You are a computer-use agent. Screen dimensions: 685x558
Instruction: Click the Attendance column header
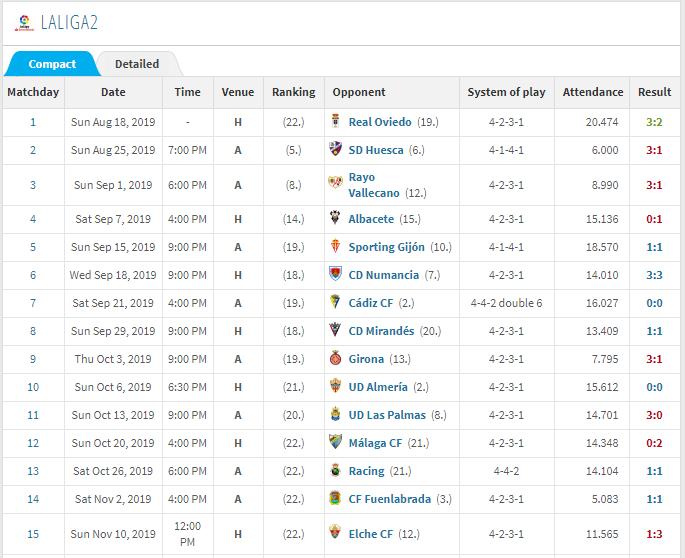click(592, 92)
